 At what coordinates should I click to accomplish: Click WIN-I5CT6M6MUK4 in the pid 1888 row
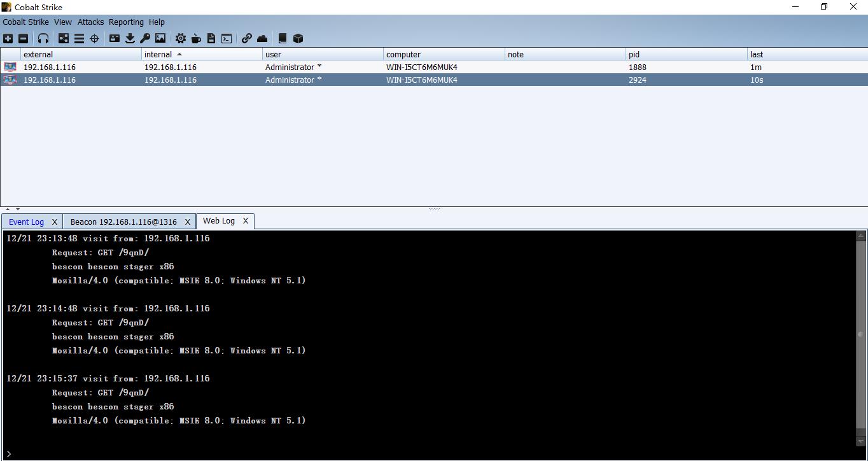click(421, 67)
